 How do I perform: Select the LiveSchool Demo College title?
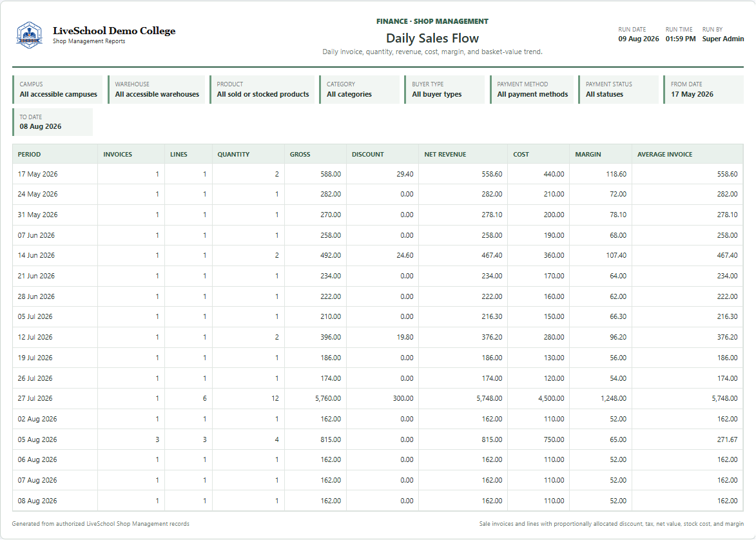pyautogui.click(x=114, y=31)
